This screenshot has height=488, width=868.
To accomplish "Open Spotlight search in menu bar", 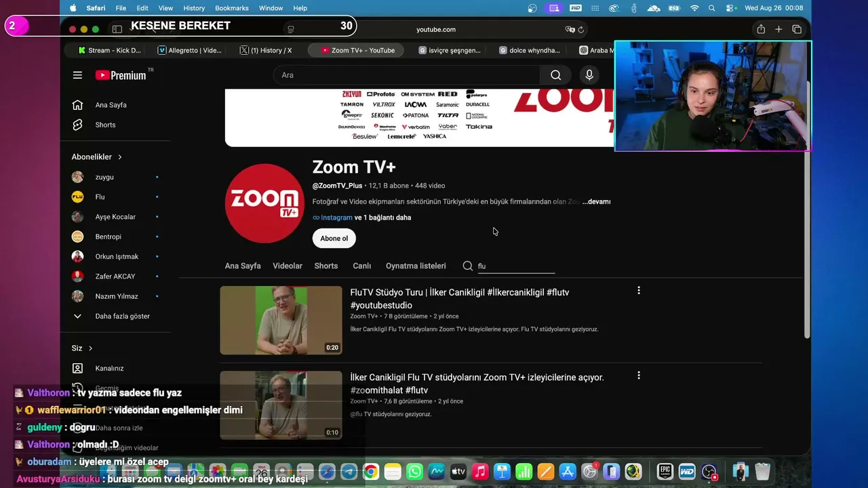I will click(712, 8).
